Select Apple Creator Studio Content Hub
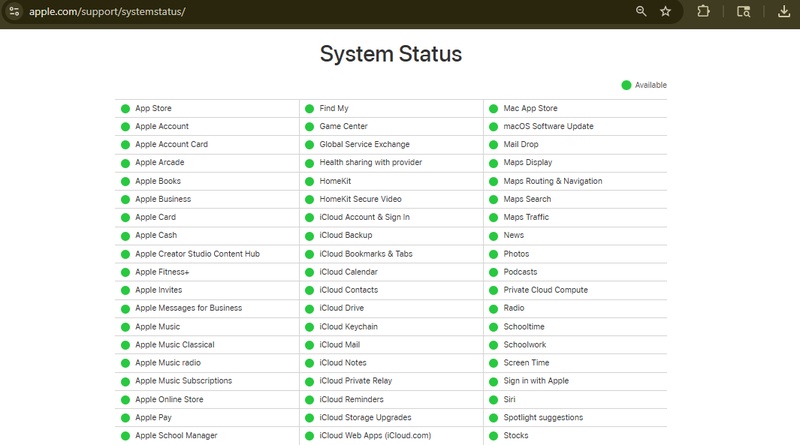The width and height of the screenshot is (800, 445). point(197,254)
